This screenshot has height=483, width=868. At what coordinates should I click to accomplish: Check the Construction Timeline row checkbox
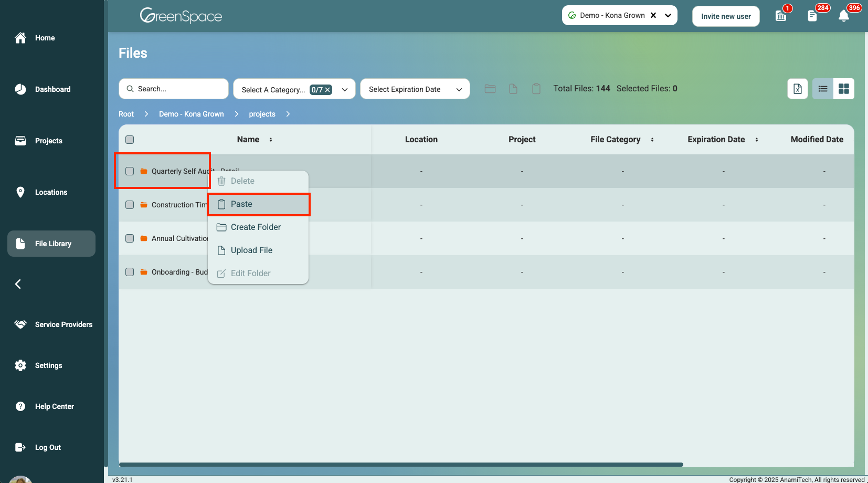[x=130, y=205]
